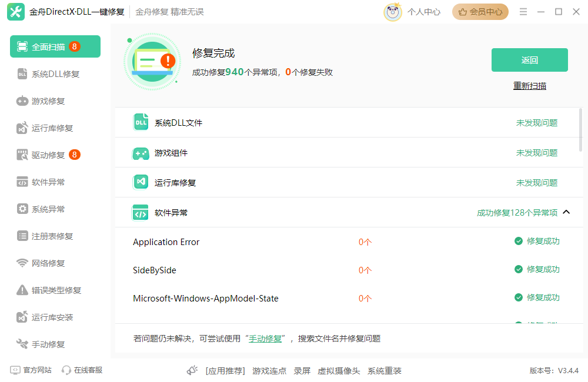This screenshot has height=382, width=588.
Task: Click the gear icon for 系统异常
Action: pyautogui.click(x=22, y=209)
